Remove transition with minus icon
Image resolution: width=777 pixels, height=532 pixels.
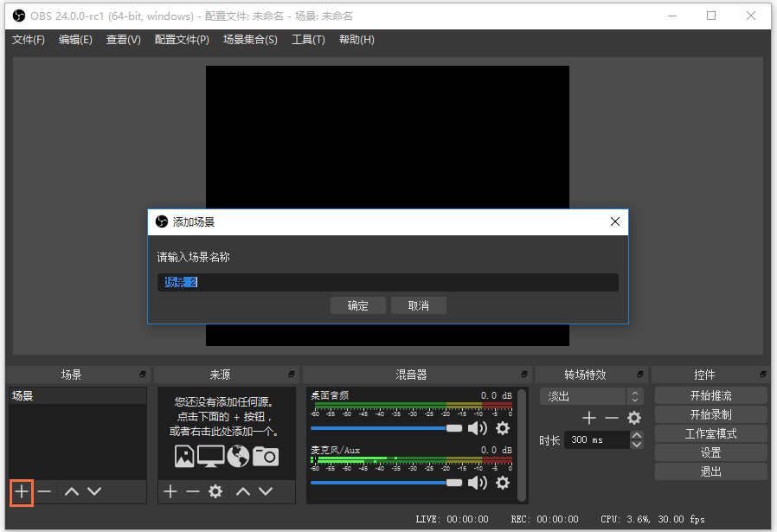coord(612,418)
